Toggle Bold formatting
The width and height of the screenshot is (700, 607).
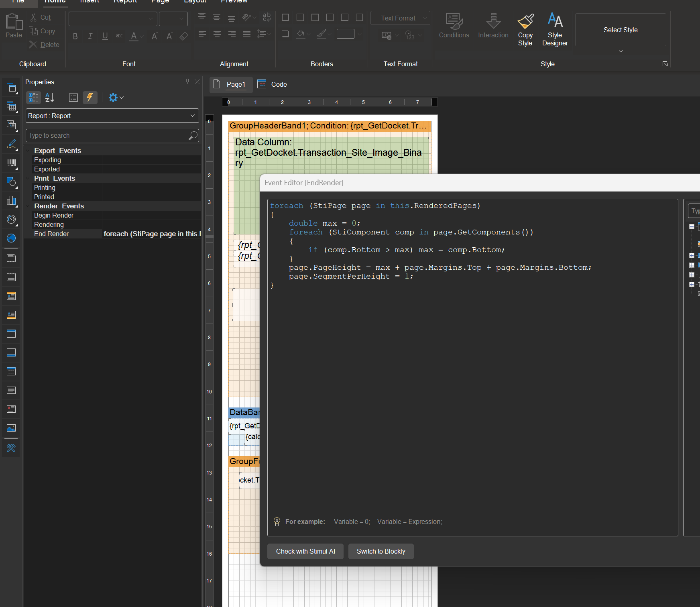[x=75, y=36]
